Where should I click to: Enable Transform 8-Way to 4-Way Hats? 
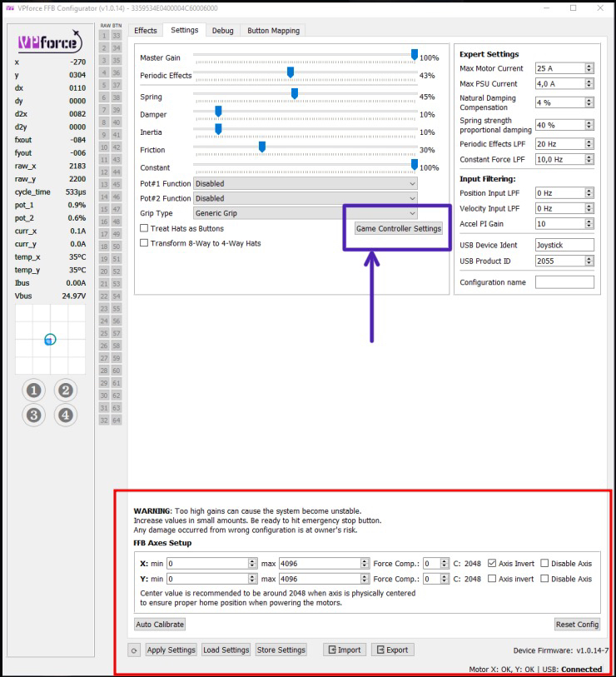point(144,243)
